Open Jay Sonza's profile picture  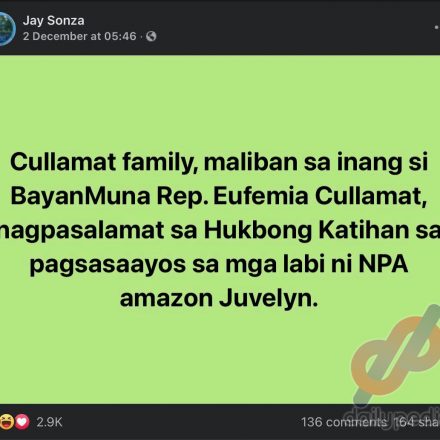(7, 29)
